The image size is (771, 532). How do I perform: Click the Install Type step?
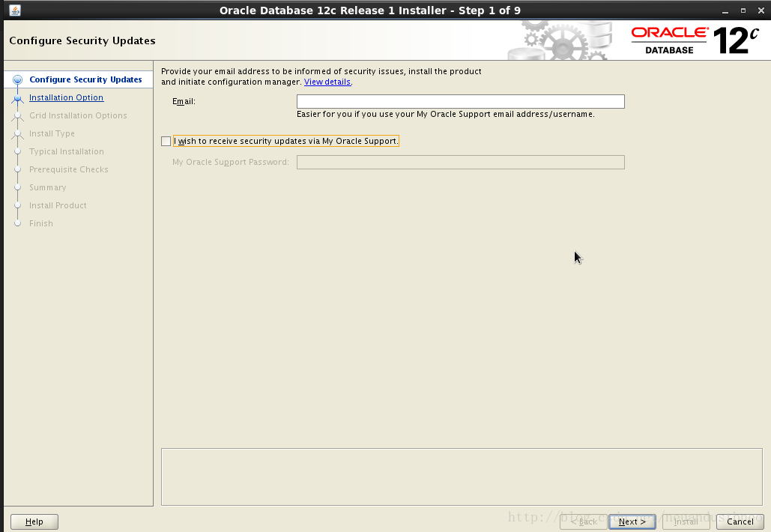point(52,133)
